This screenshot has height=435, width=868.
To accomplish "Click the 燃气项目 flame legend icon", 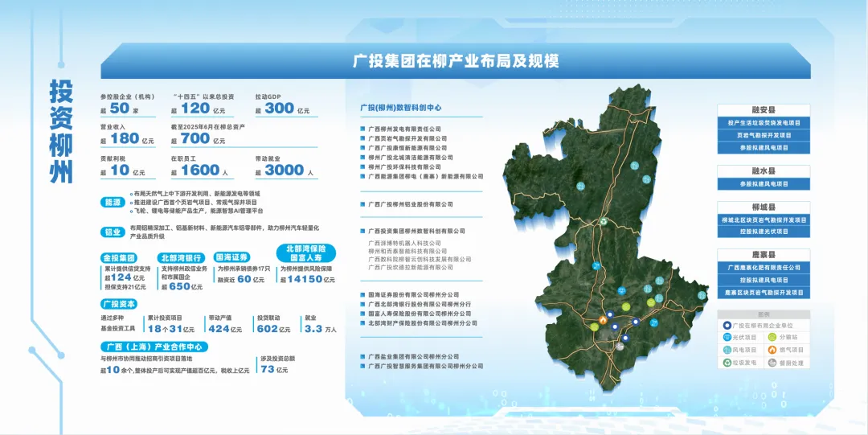I will point(771,351).
